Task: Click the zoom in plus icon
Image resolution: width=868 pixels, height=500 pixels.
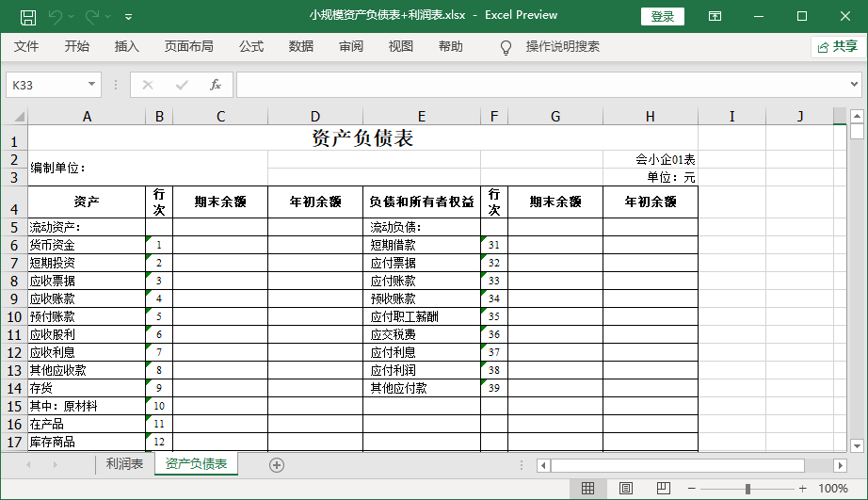Action: (x=803, y=489)
